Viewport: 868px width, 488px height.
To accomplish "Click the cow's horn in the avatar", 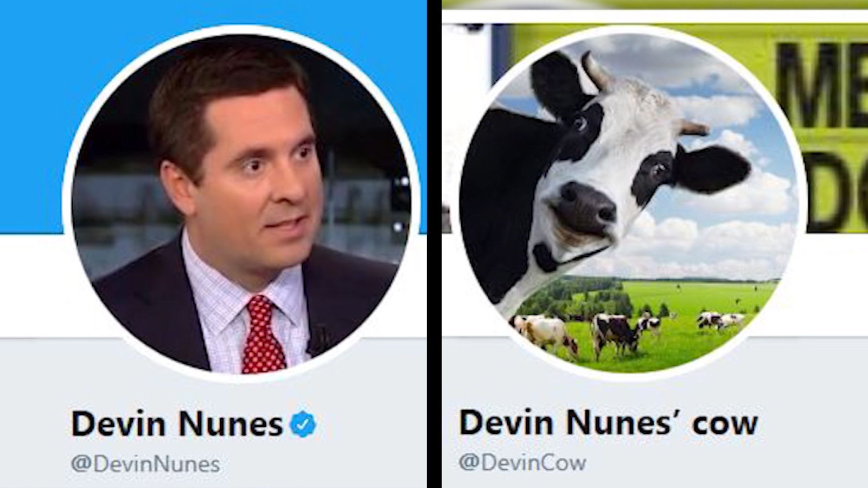I will click(x=594, y=69).
